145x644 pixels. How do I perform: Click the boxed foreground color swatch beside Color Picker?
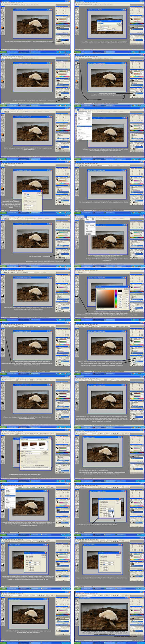click(x=77, y=295)
